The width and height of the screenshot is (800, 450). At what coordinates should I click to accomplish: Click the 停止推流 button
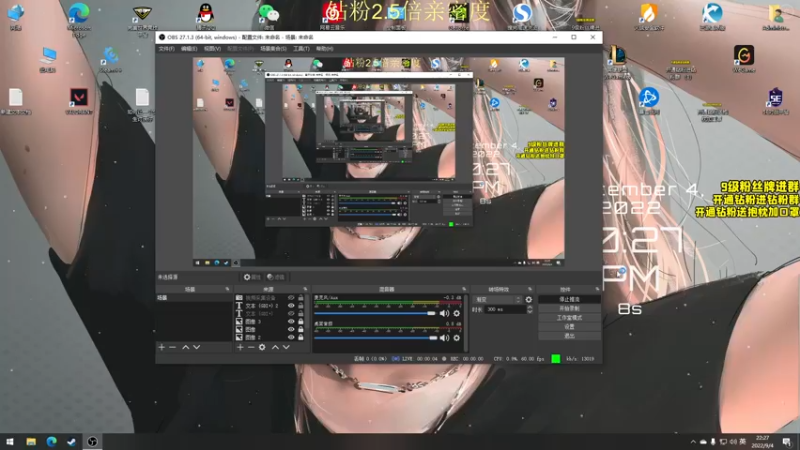click(569, 299)
